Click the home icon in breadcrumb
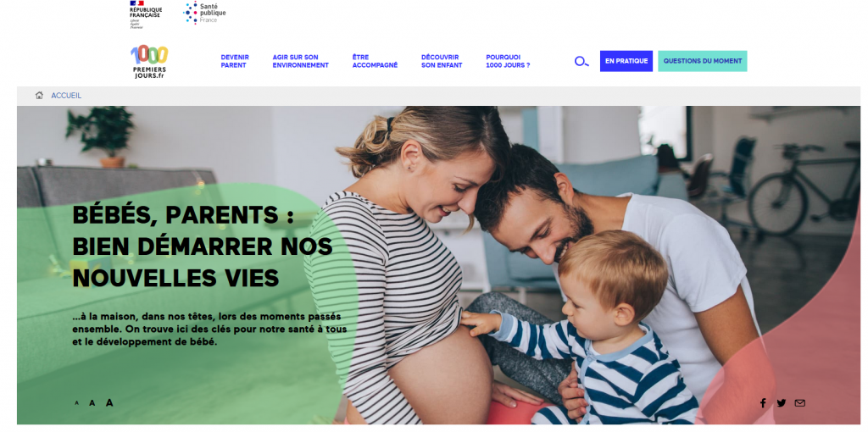This screenshot has height=432, width=868. pyautogui.click(x=39, y=96)
